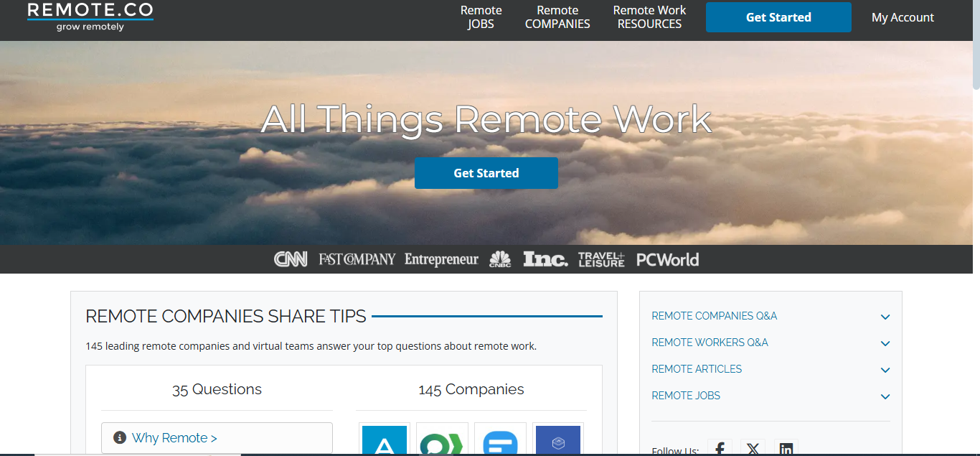The width and height of the screenshot is (980, 456).
Task: Open Remote Companies Q&A sidebar link
Action: pyautogui.click(x=714, y=316)
